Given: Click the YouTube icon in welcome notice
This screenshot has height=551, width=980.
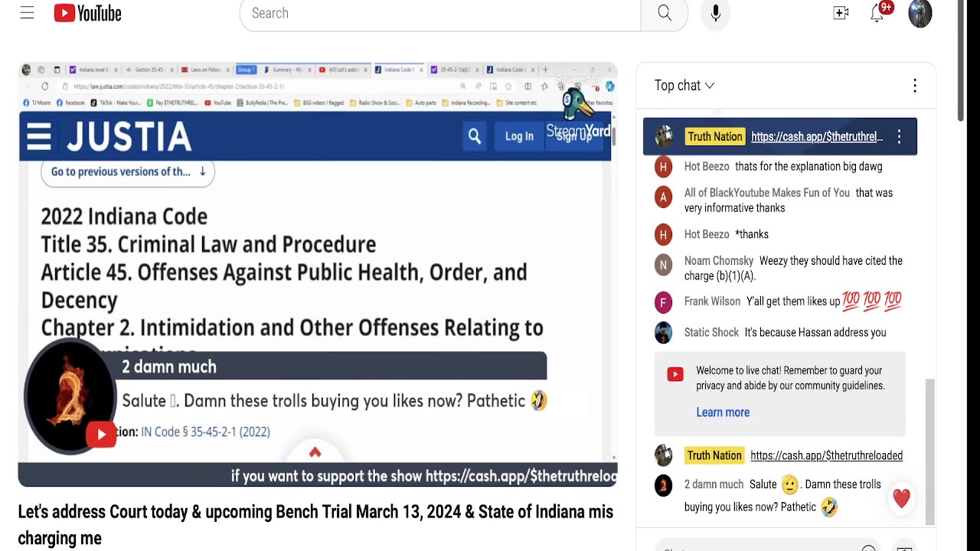Looking at the screenshot, I should (x=675, y=374).
